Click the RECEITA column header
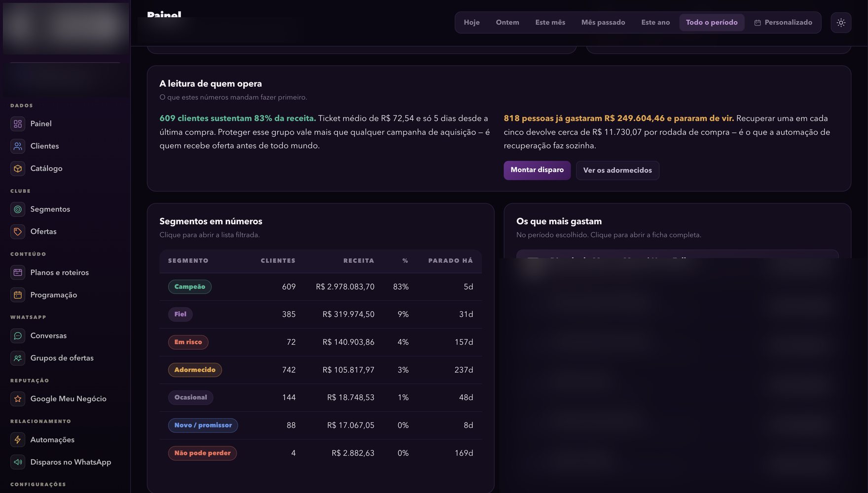 pos(359,261)
